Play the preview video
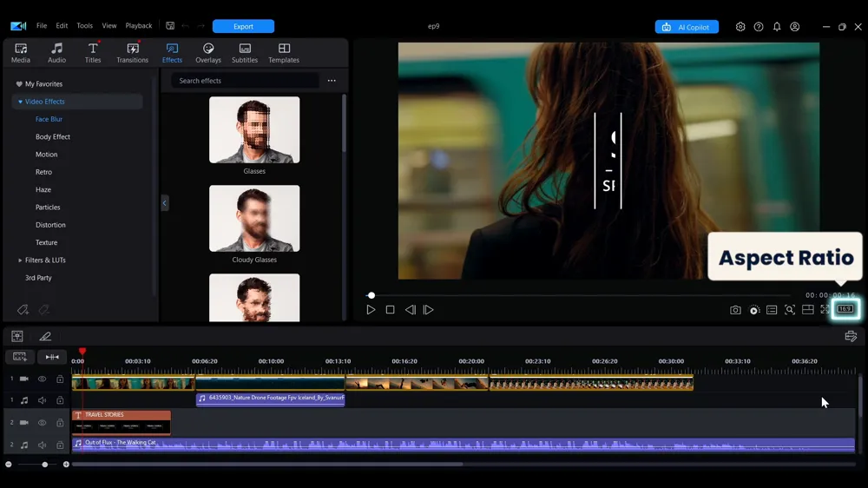The image size is (868, 488). click(371, 310)
